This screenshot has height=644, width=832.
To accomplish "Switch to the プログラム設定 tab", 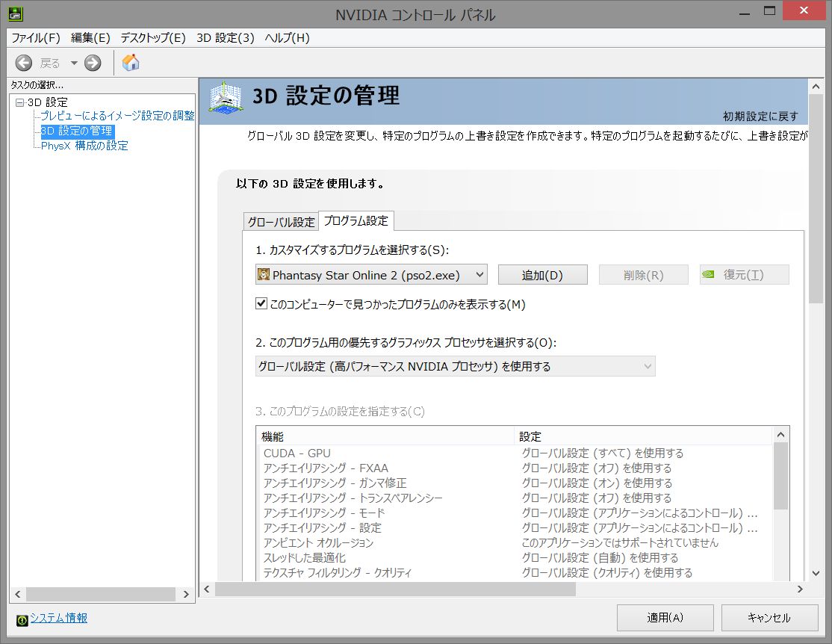I will click(356, 221).
